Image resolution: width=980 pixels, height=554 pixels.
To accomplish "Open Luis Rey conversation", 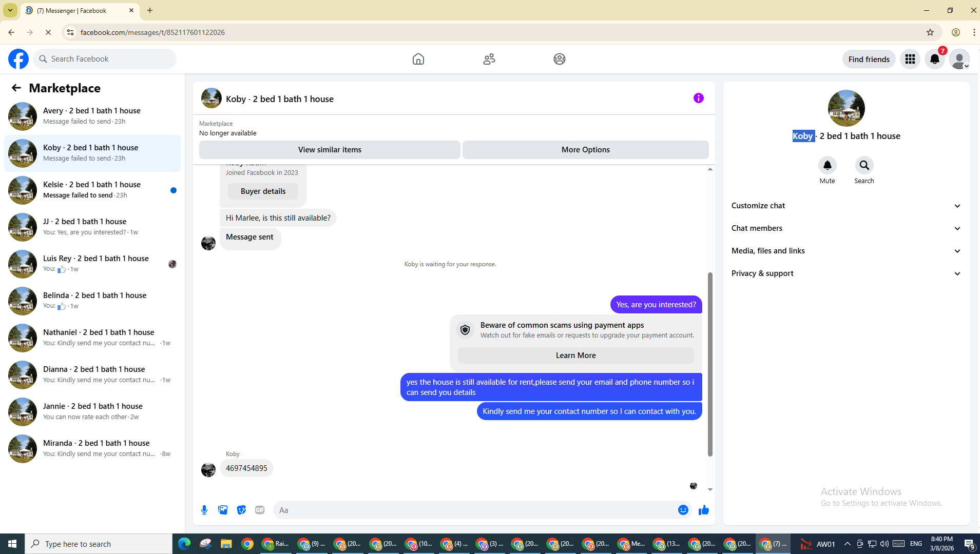I will [x=92, y=264].
